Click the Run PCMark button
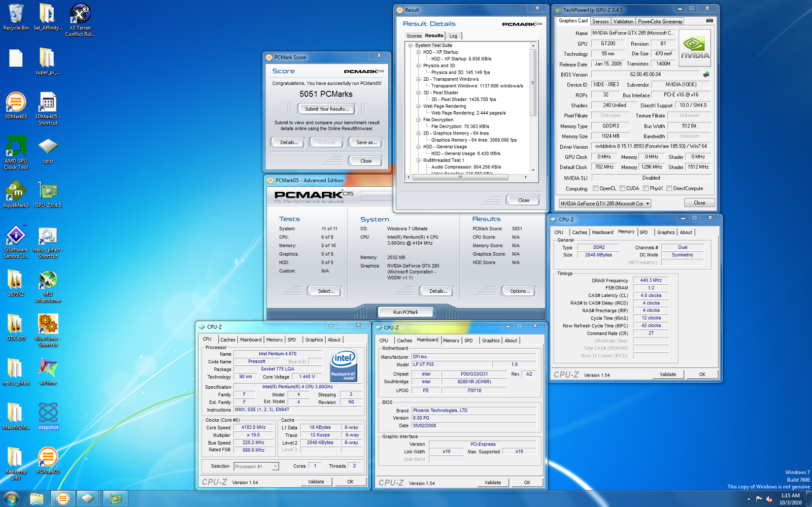Image resolution: width=812 pixels, height=507 pixels. pyautogui.click(x=406, y=312)
